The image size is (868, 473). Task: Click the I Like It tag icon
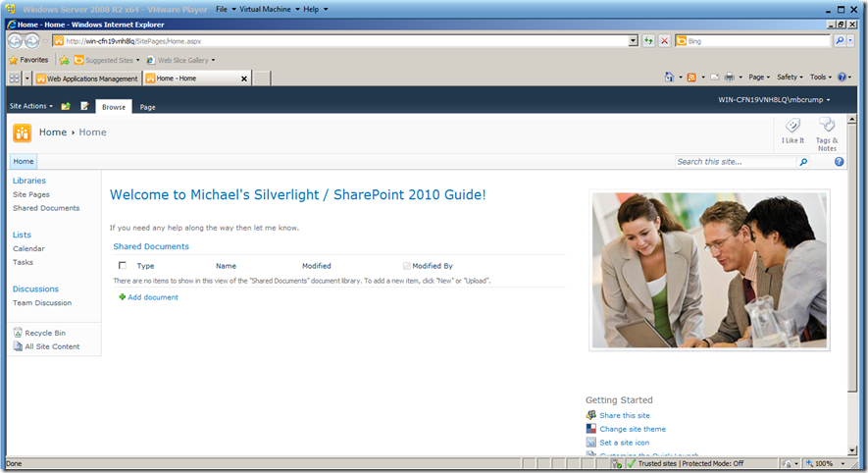tap(792, 126)
